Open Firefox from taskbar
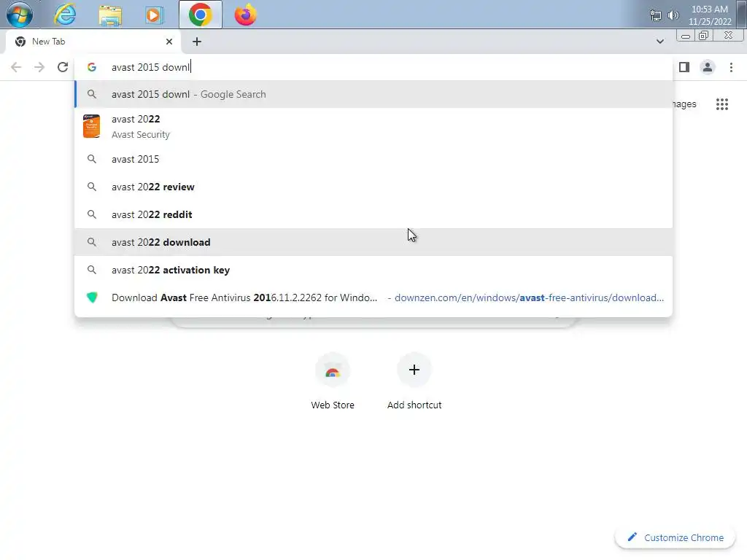The width and height of the screenshot is (747, 560). tap(245, 15)
